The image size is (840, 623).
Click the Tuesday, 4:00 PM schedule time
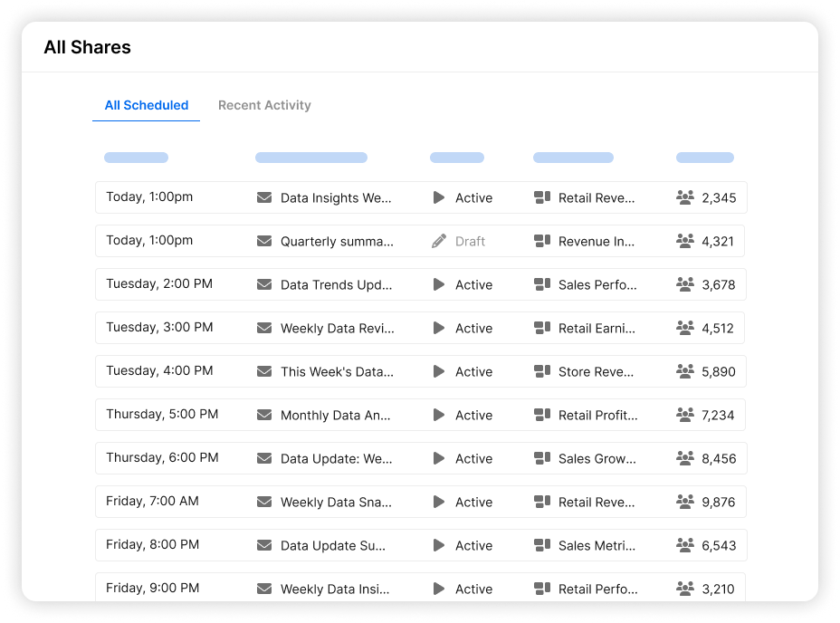(159, 370)
